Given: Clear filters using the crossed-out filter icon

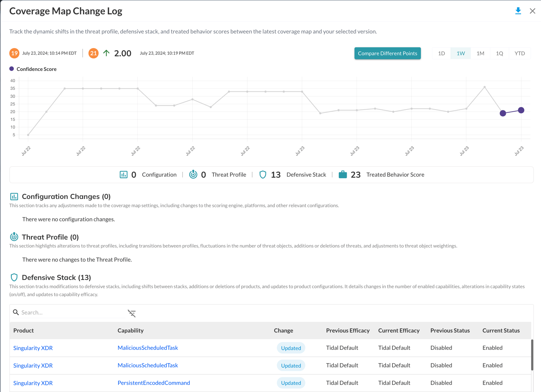Looking at the screenshot, I should [x=132, y=313].
